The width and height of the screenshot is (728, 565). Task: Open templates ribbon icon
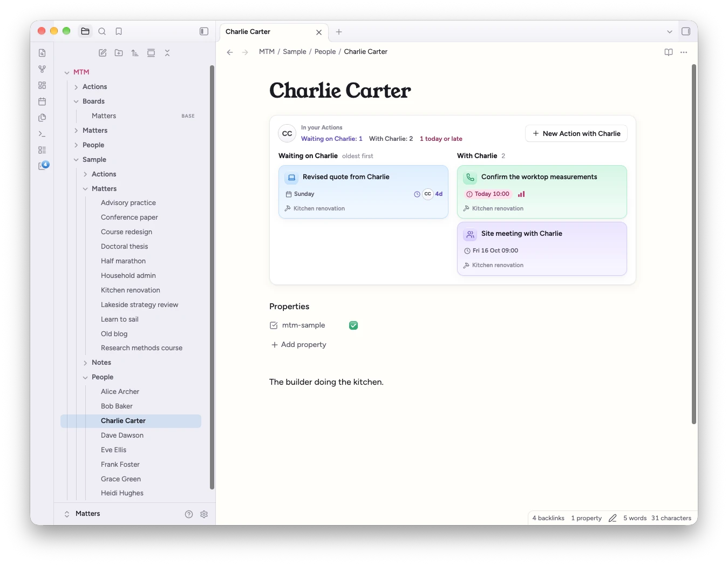(42, 118)
